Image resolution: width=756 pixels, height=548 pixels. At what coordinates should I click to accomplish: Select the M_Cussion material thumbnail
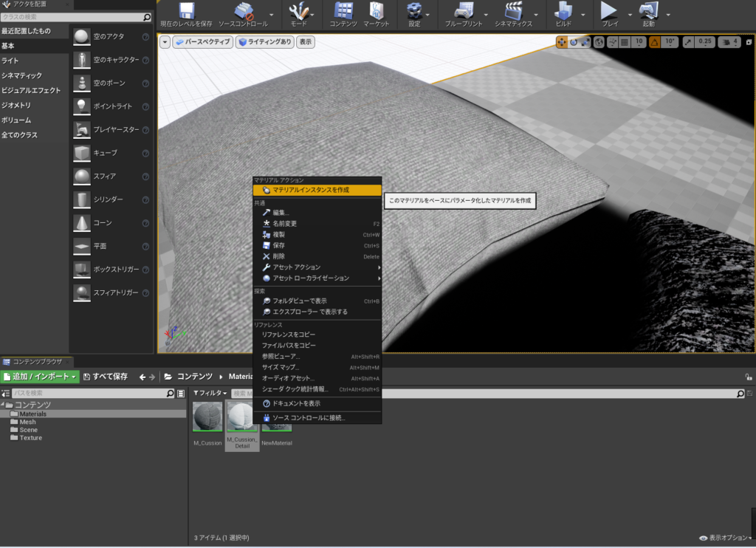207,417
